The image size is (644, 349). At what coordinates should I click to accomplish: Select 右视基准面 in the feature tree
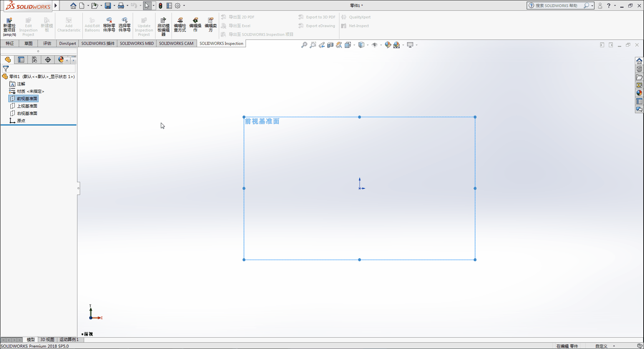click(27, 114)
